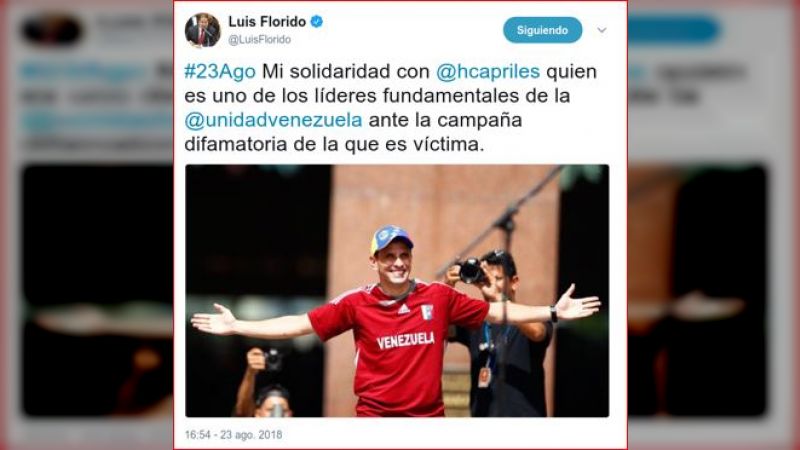Click the Siguiendo follow button

click(542, 30)
